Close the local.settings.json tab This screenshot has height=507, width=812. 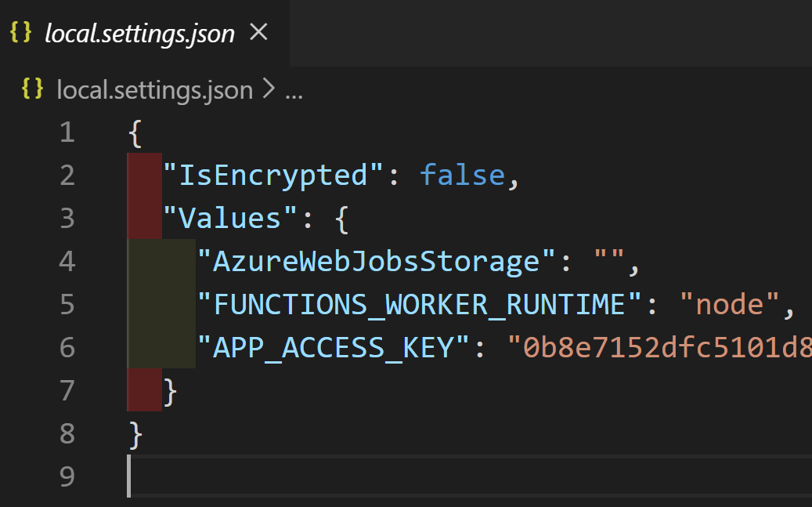pos(258,32)
